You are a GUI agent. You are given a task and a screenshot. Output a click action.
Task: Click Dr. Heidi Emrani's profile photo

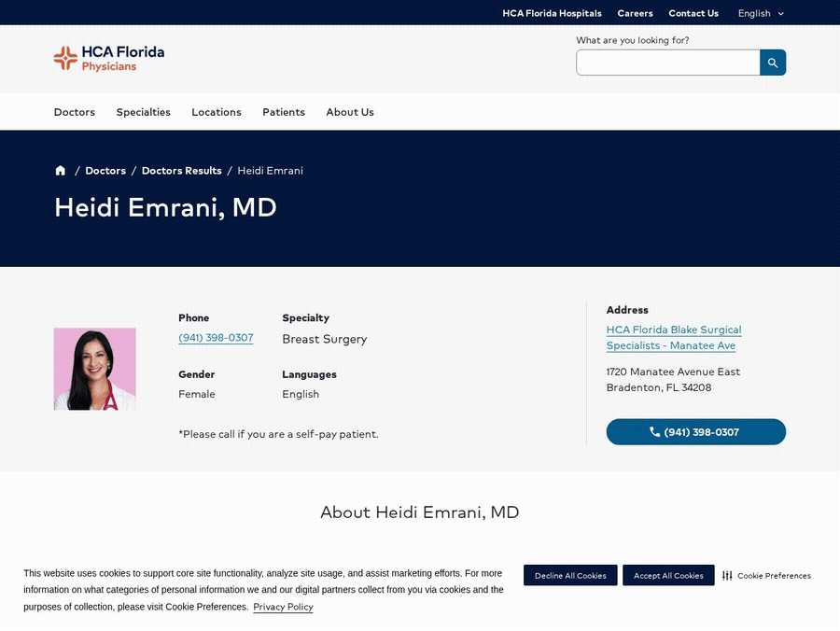click(x=95, y=369)
